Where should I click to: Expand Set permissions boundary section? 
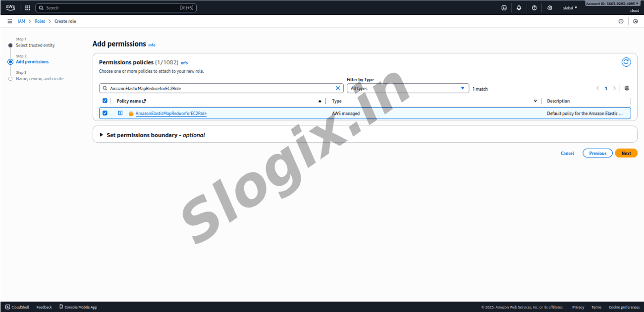[x=102, y=135]
